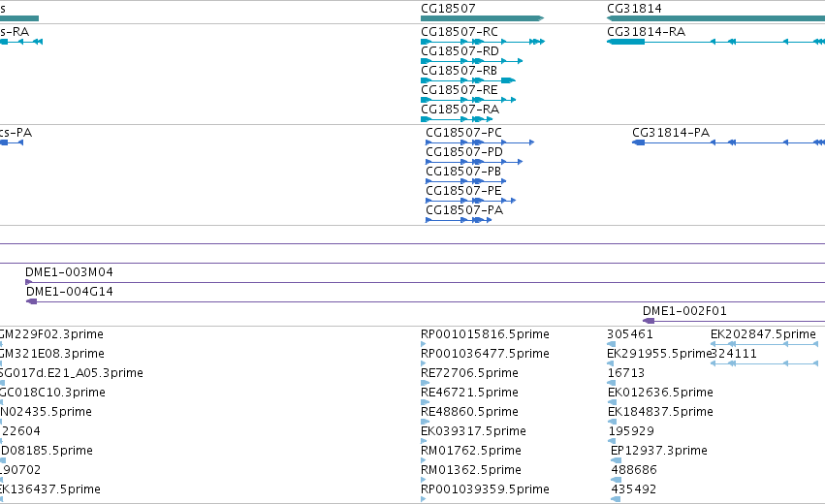825x504 pixels.
Task: Select feature 16713
Action: tap(626, 373)
